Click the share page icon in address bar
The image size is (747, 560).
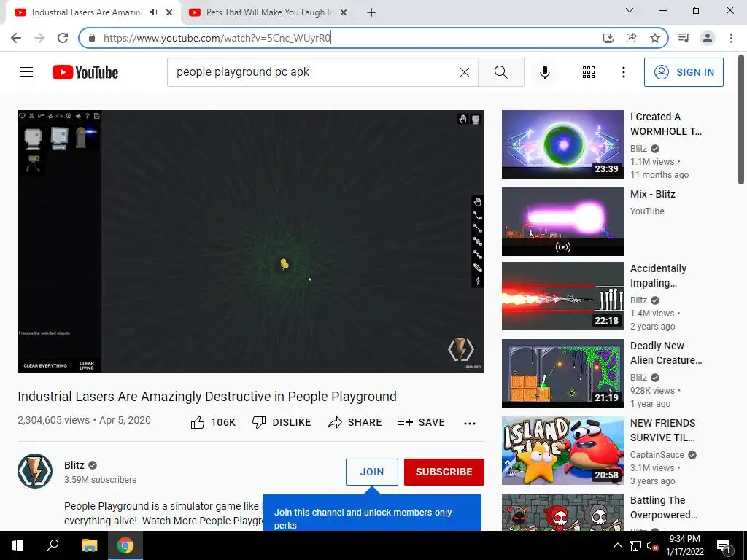coord(632,38)
